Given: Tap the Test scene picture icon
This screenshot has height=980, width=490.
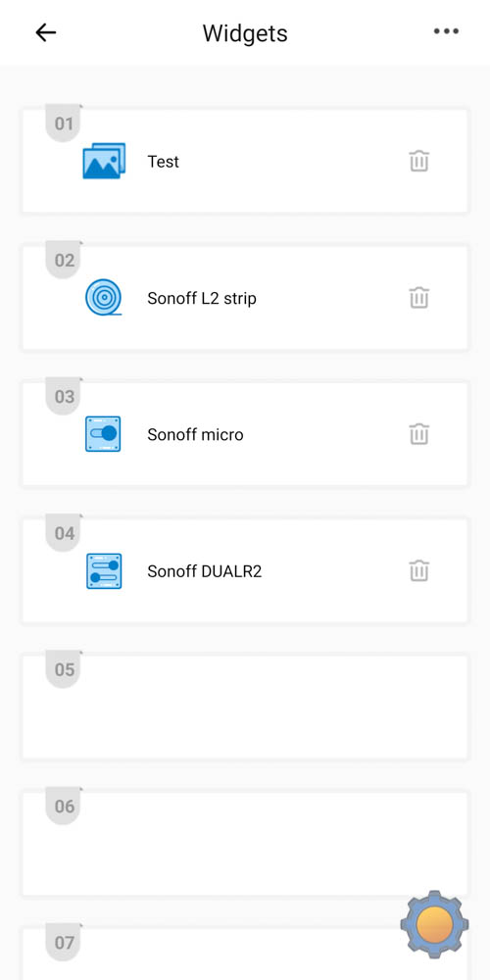Looking at the screenshot, I should (104, 162).
